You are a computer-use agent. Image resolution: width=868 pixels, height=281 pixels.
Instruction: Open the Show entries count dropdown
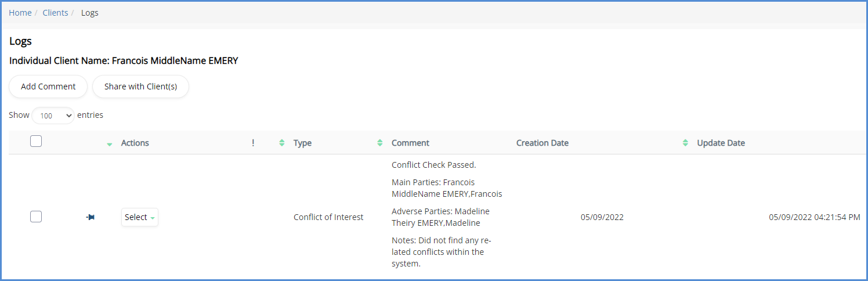point(53,116)
